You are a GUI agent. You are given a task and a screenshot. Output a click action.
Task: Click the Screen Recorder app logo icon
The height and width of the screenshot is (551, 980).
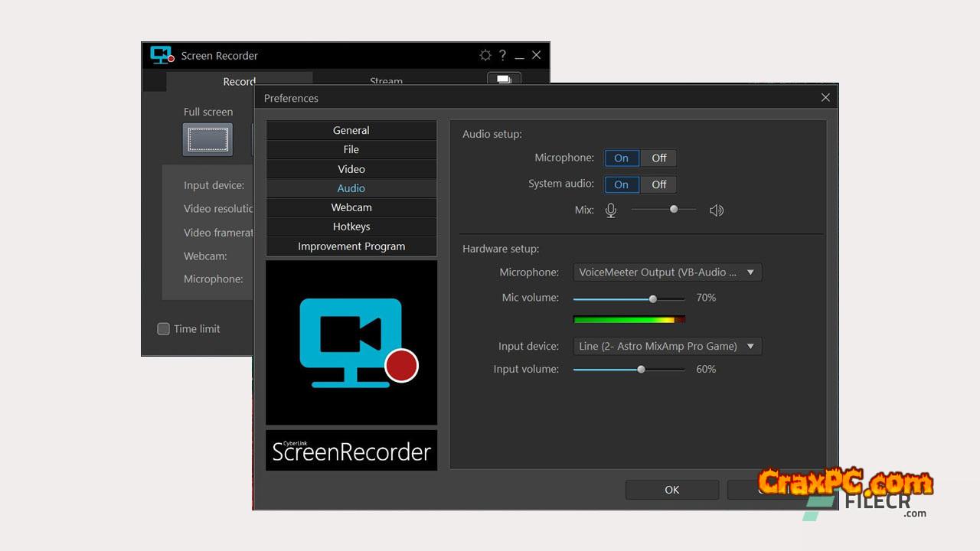tap(162, 55)
